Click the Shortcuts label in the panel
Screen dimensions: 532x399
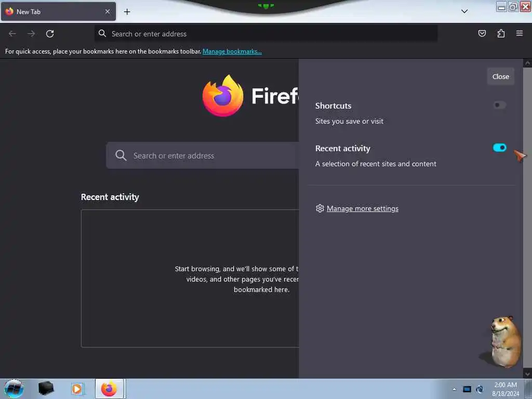coord(333,106)
